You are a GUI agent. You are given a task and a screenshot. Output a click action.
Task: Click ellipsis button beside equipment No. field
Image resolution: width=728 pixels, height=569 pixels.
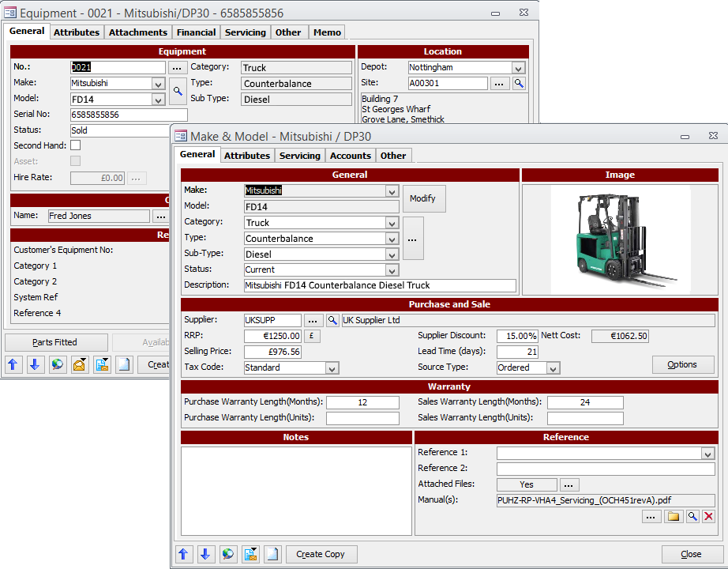[177, 68]
